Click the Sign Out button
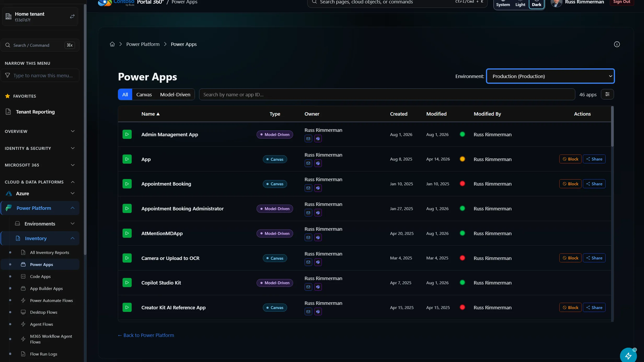 622,2
